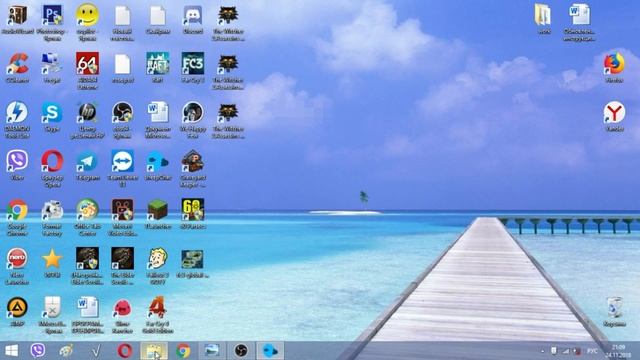
Task: Select the 60 Parsecs game shortcut
Action: [x=193, y=210]
